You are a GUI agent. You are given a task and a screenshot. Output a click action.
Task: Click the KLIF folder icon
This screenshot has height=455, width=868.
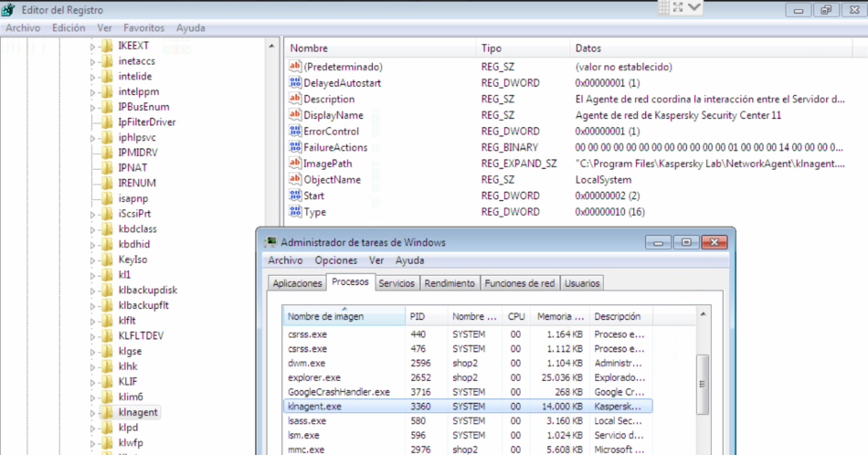pos(107,381)
